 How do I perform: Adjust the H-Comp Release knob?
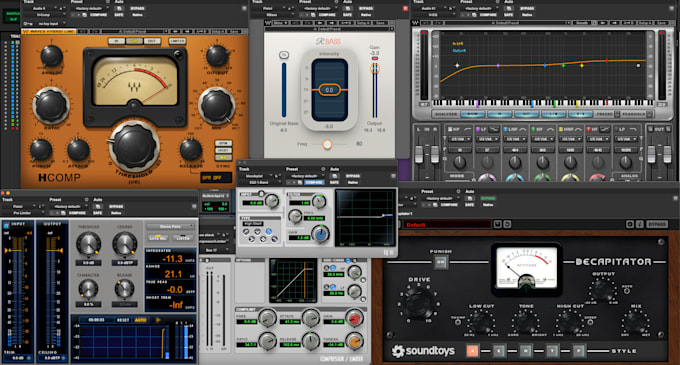[190, 150]
